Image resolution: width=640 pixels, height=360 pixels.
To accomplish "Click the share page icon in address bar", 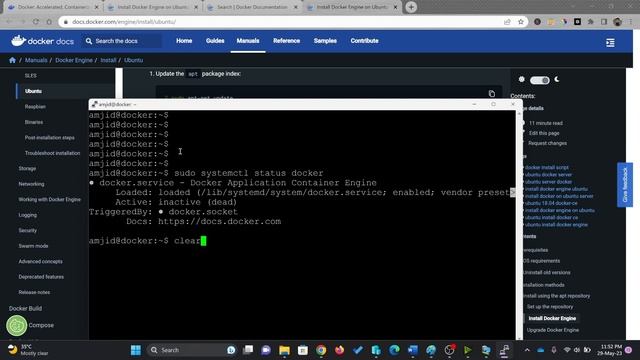I will click(x=507, y=22).
